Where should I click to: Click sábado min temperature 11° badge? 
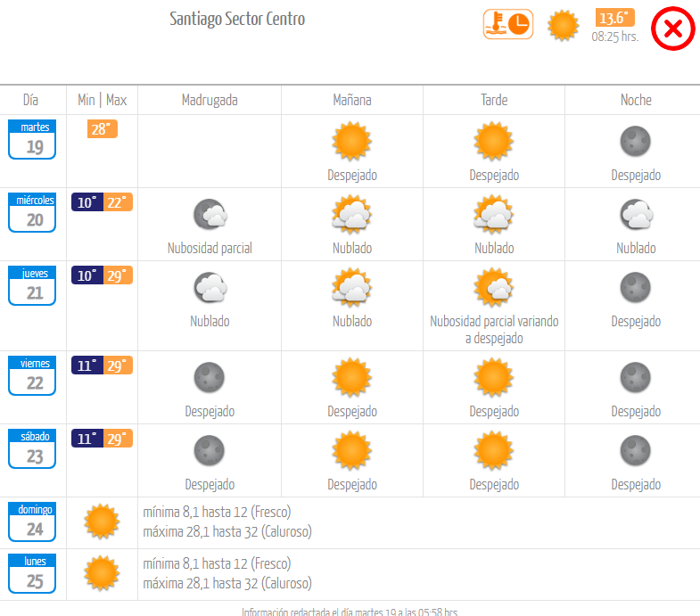87,439
